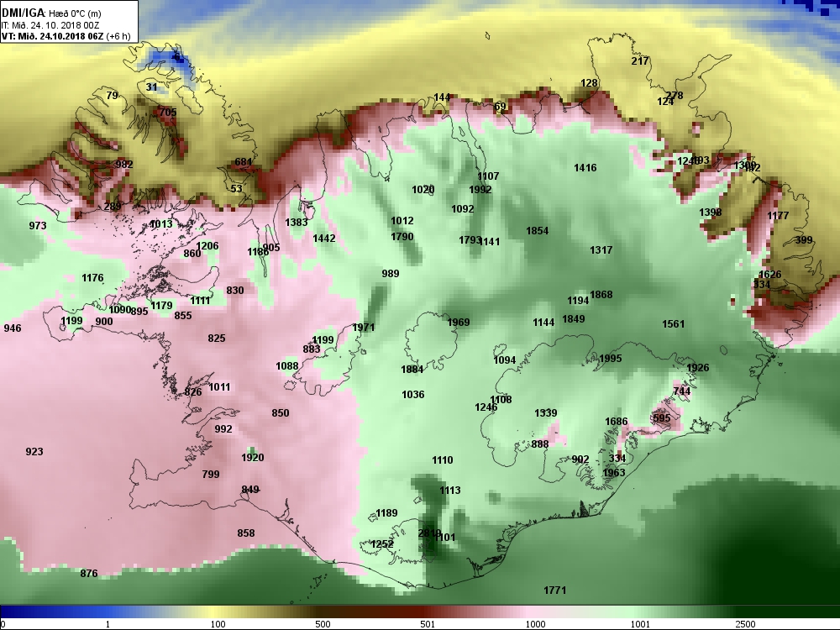This screenshot has height=630, width=840.
Task: Click the map value "1561"
Action: [x=674, y=324]
